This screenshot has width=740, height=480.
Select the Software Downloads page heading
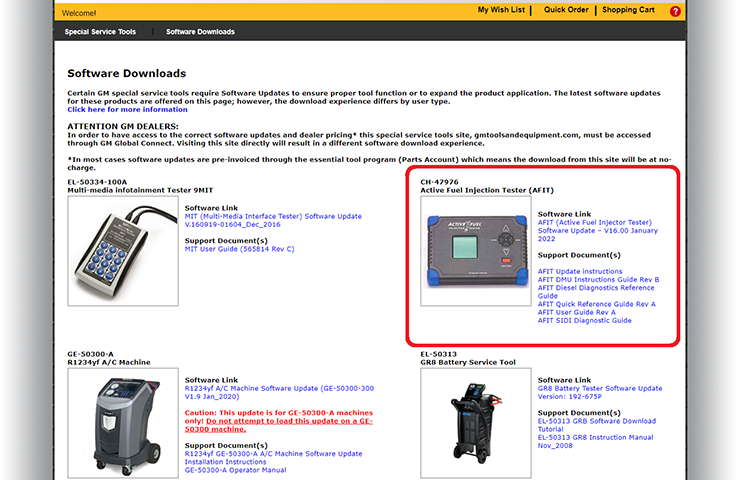click(126, 74)
